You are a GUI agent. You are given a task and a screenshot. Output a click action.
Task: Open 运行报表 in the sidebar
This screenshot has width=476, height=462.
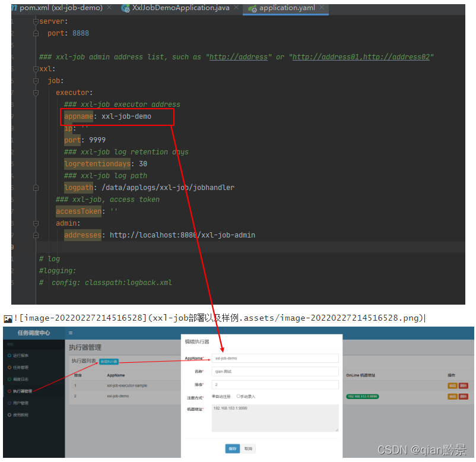[21, 355]
